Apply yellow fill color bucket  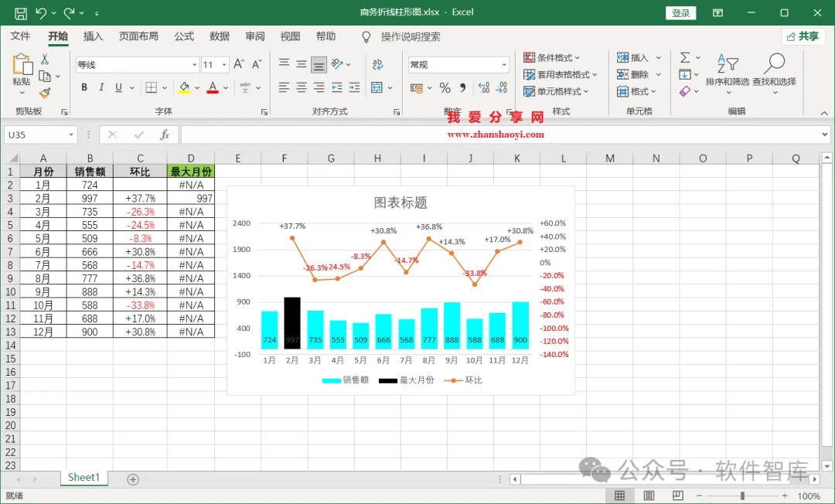click(x=184, y=87)
